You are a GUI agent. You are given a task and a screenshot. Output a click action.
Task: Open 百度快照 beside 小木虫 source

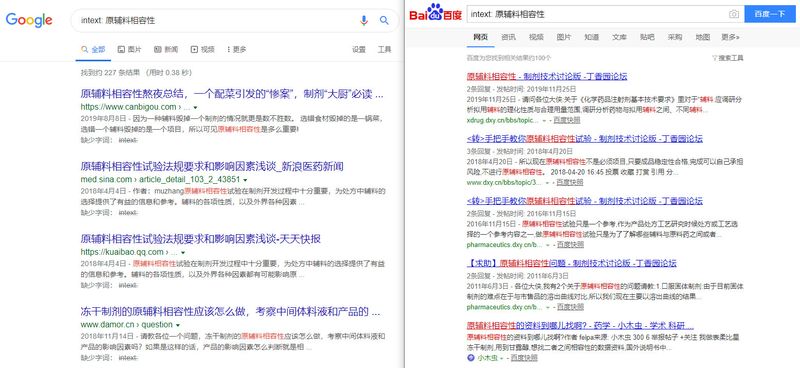tap(524, 358)
